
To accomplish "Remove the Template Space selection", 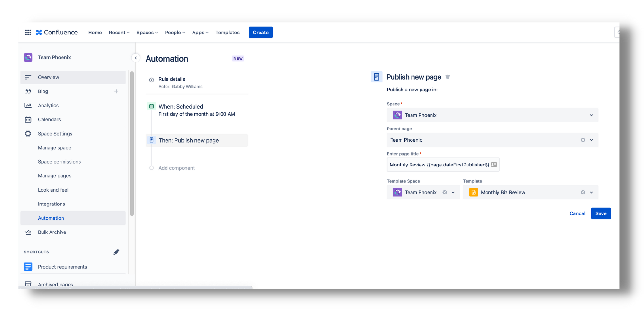I will pyautogui.click(x=445, y=193).
